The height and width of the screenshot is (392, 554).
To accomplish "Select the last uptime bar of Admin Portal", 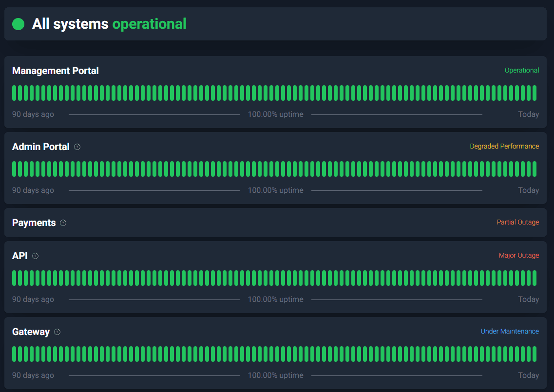I will (x=535, y=168).
